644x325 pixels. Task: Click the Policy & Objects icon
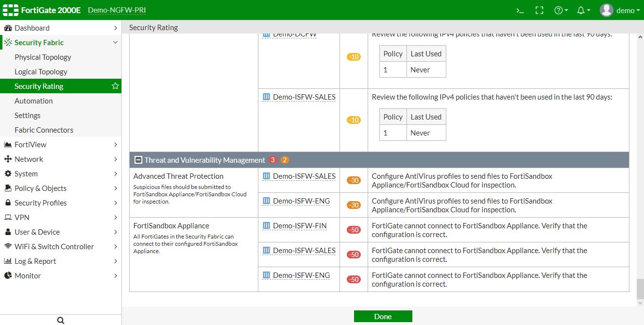pyautogui.click(x=8, y=188)
